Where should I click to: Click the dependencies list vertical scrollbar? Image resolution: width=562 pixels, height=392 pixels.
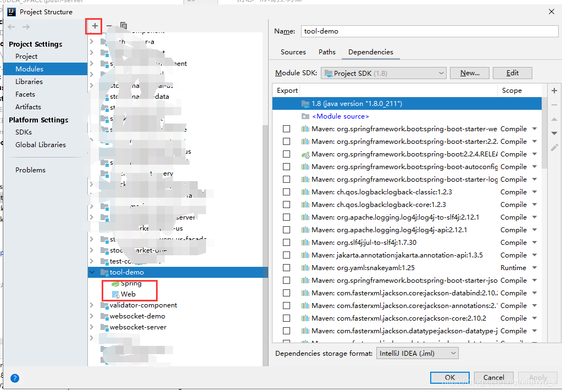tap(544, 132)
